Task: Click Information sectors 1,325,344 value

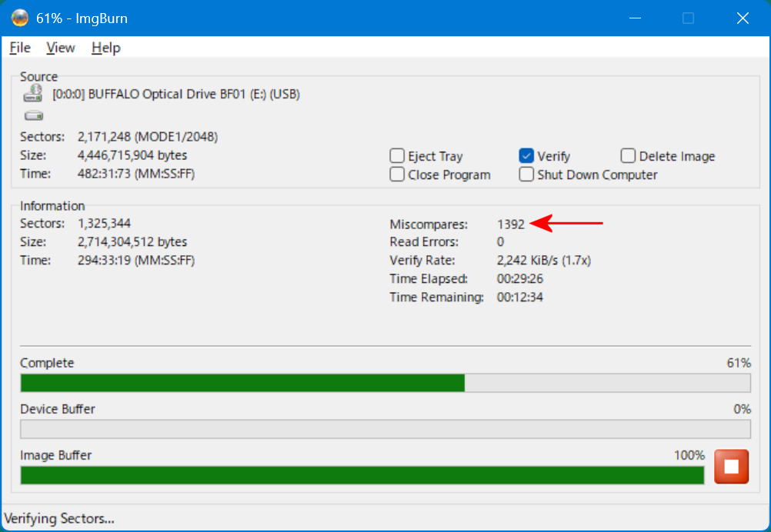Action: [x=104, y=224]
